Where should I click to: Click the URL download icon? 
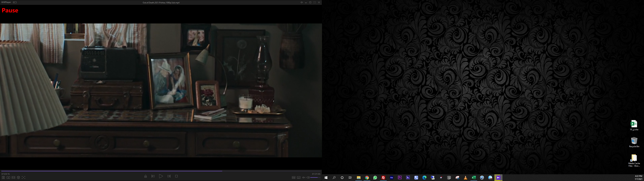tap(8, 177)
